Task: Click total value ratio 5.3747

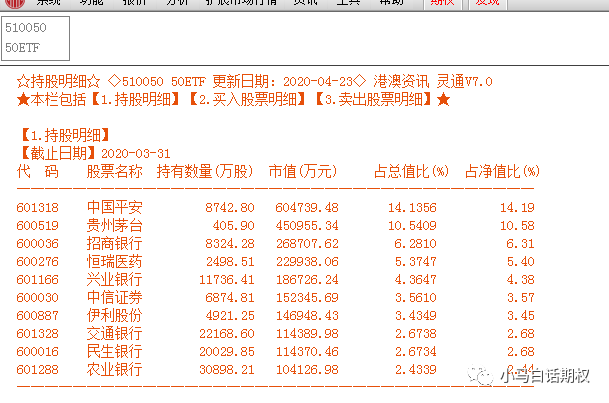Action: (x=416, y=262)
